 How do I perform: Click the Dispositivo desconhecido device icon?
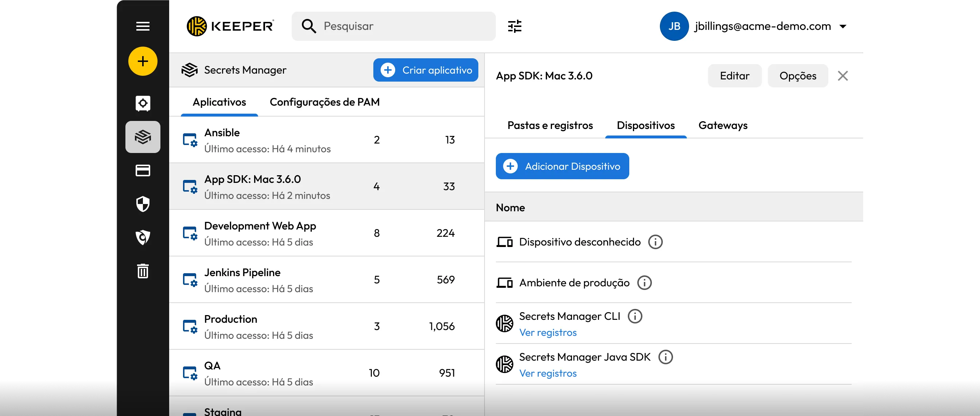coord(505,242)
